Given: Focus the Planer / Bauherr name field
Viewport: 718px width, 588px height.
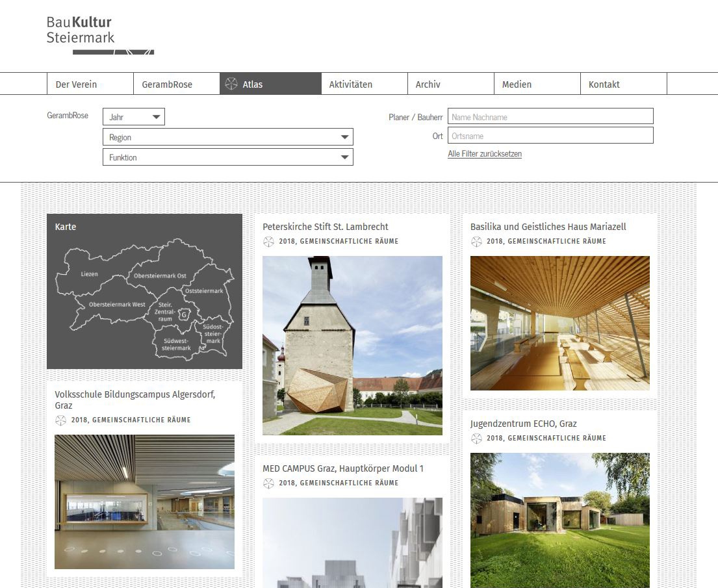Looking at the screenshot, I should (x=550, y=117).
